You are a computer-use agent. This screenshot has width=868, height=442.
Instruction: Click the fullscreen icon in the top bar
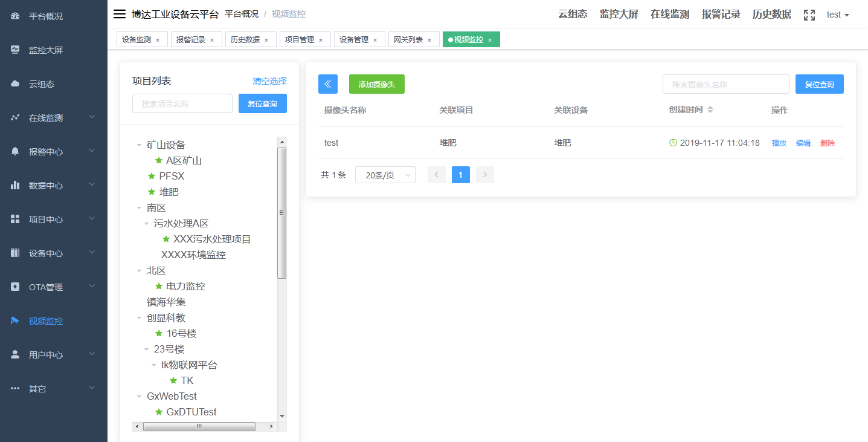click(809, 15)
